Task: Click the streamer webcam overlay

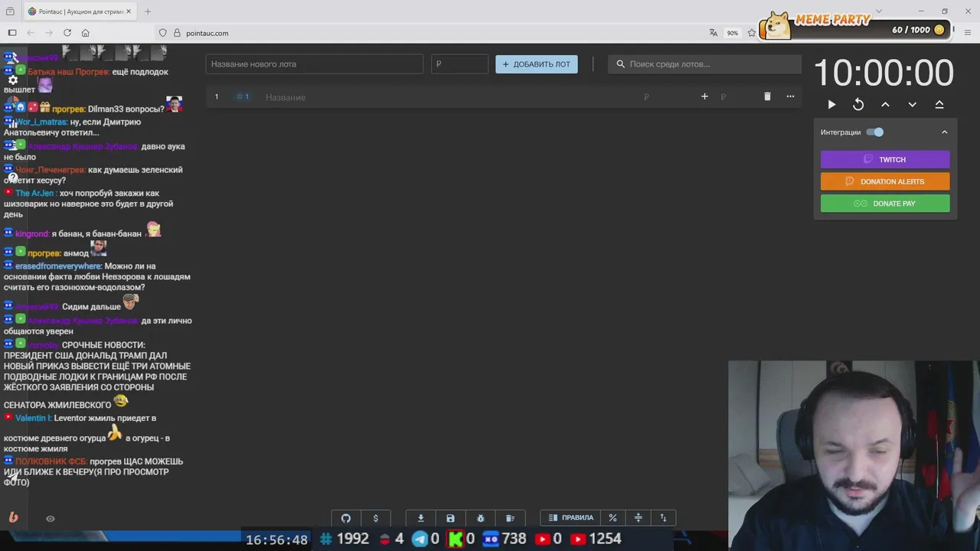Action: pos(854,455)
